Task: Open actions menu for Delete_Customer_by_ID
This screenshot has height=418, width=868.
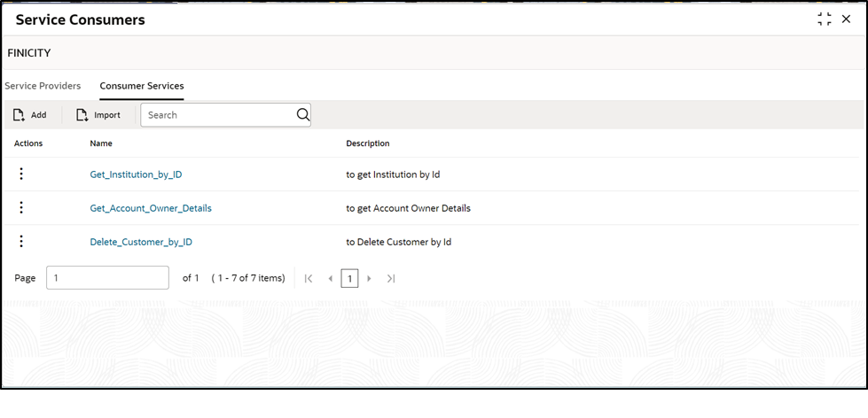Action: tap(21, 241)
